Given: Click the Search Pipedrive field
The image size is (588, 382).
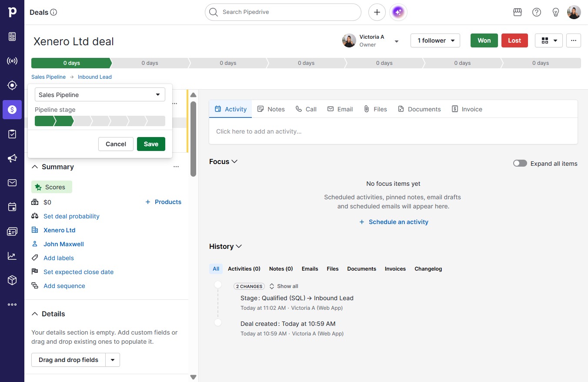Looking at the screenshot, I should click(283, 12).
